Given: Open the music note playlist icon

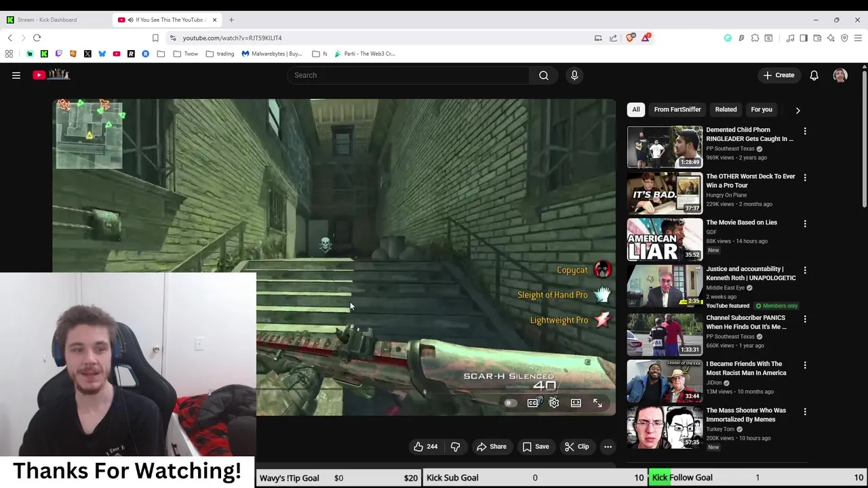Looking at the screenshot, I should pos(790,38).
